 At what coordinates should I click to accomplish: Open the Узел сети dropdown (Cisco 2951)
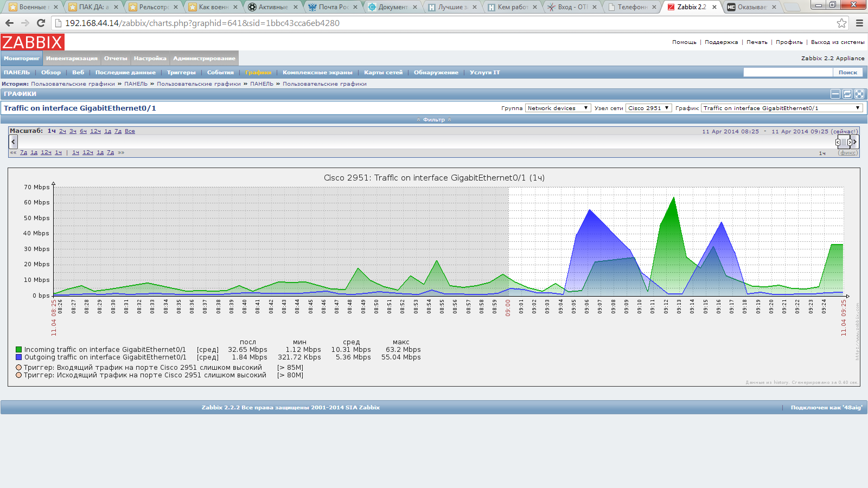coord(649,108)
